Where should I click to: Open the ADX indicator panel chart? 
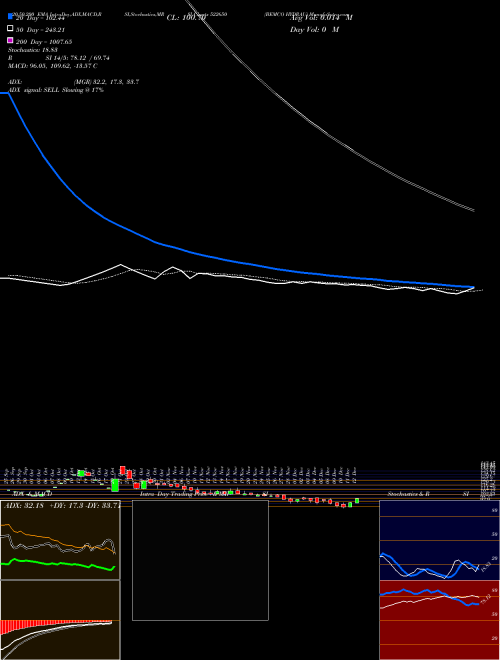click(60, 540)
